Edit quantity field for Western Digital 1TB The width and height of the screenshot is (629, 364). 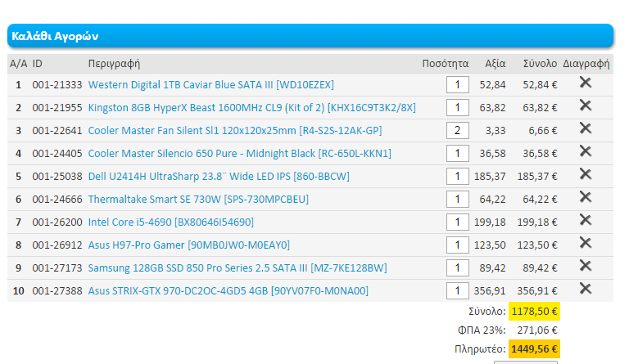[x=458, y=85]
